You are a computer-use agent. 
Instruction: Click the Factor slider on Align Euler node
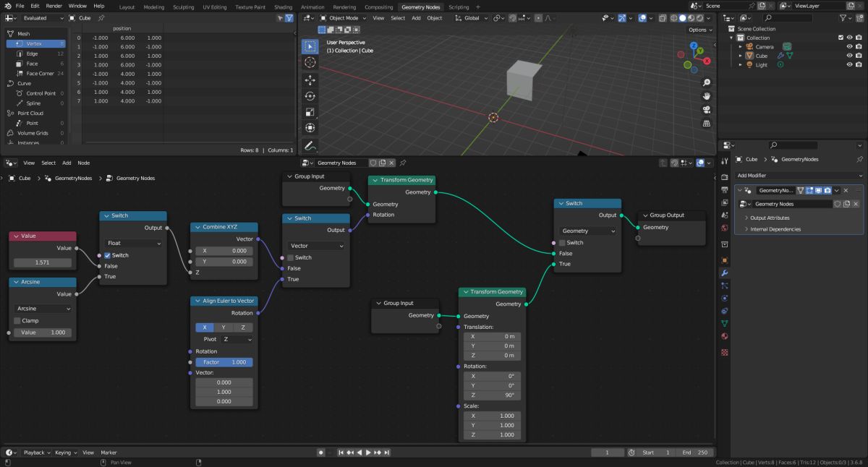224,362
